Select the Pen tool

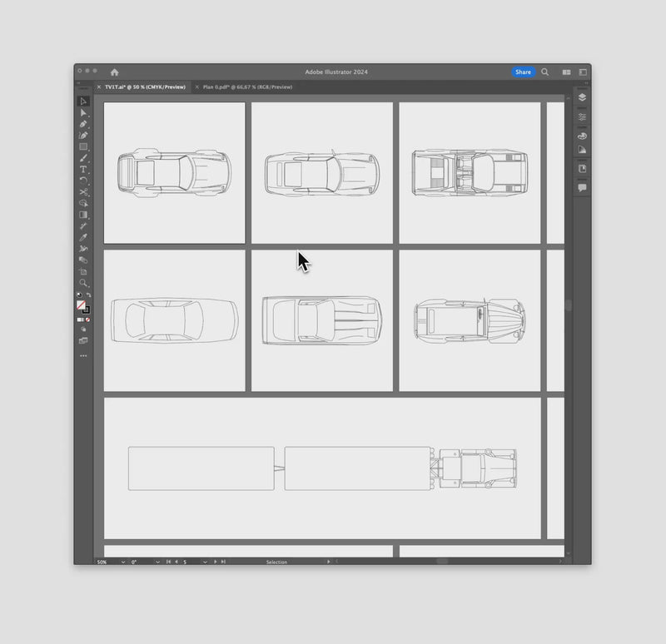click(83, 124)
